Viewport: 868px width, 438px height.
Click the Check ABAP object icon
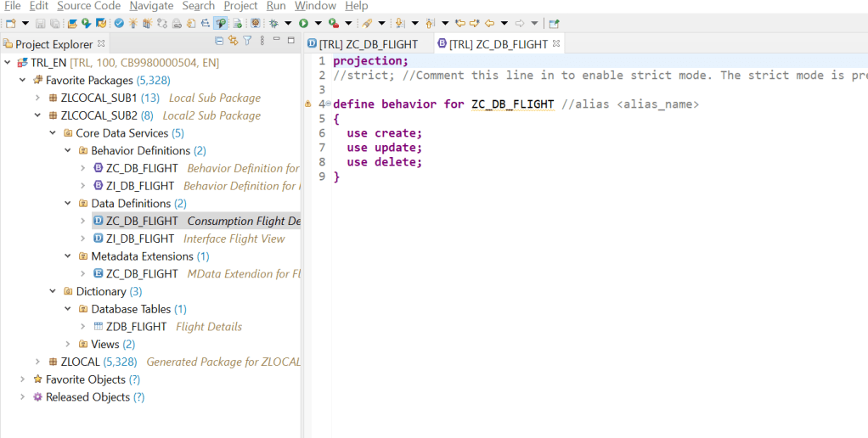coord(119,23)
